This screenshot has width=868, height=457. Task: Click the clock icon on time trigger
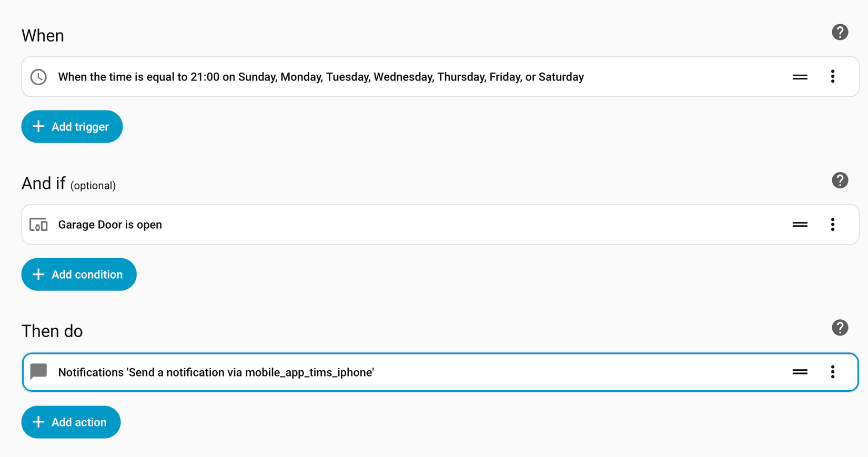tap(38, 77)
